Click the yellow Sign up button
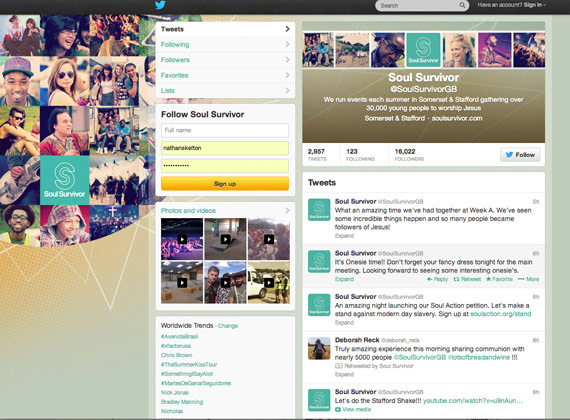Image resolution: width=570 pixels, height=420 pixels. [x=225, y=184]
